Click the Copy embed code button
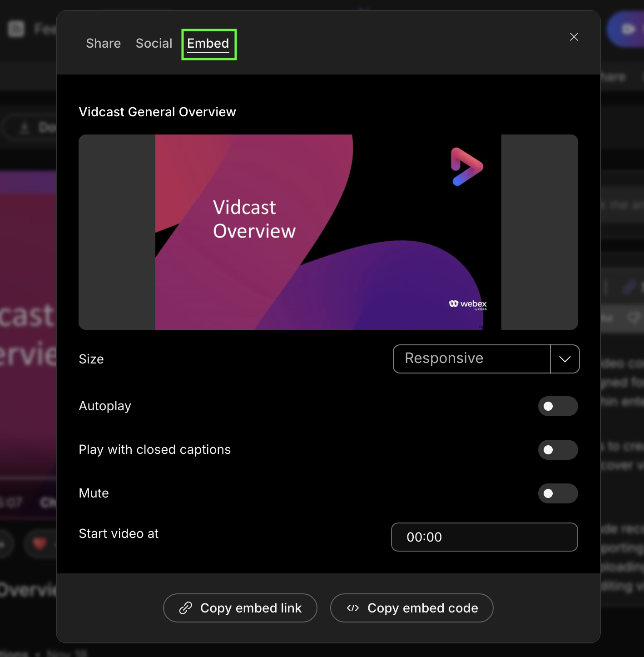The image size is (644, 657). click(412, 608)
